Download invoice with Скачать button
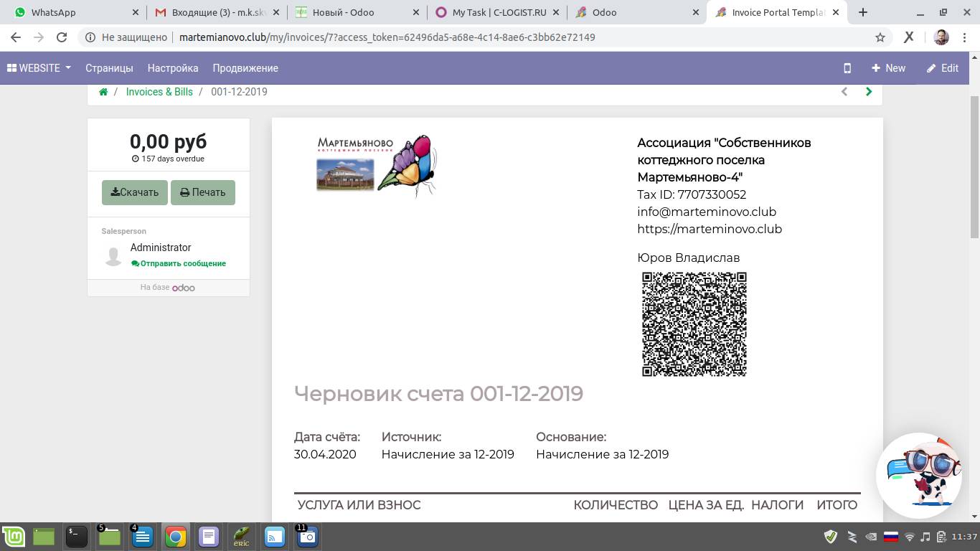 pyautogui.click(x=135, y=192)
